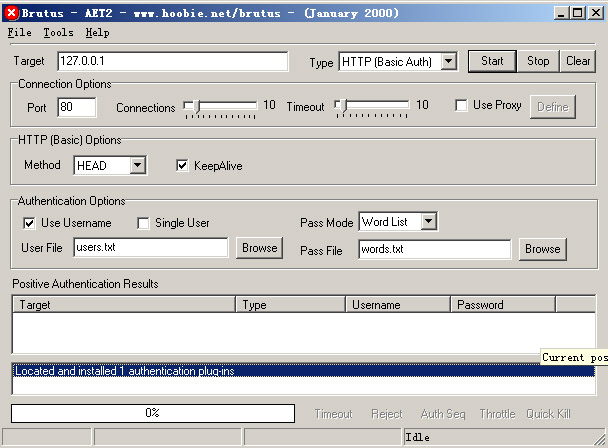Click the Stop button
This screenshot has width=608, height=448.
(538, 61)
